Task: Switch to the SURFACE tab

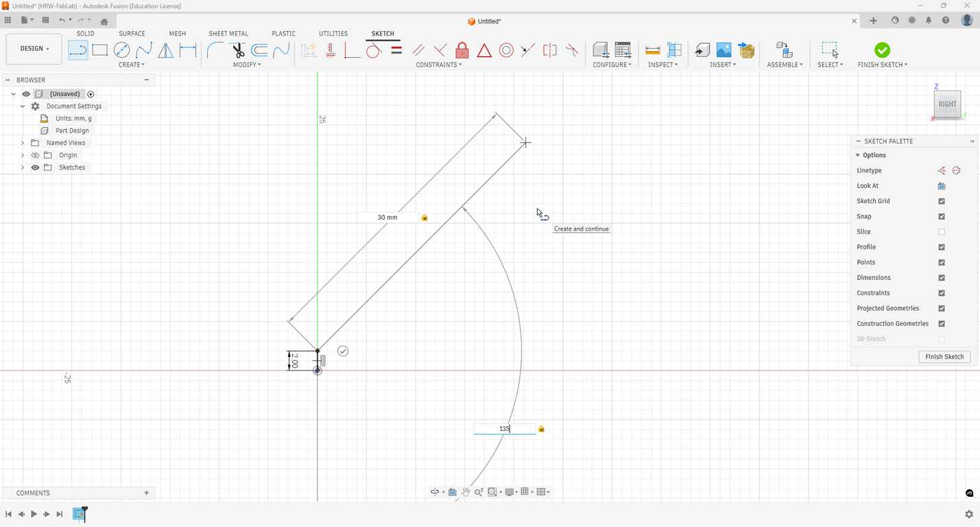Action: (132, 34)
